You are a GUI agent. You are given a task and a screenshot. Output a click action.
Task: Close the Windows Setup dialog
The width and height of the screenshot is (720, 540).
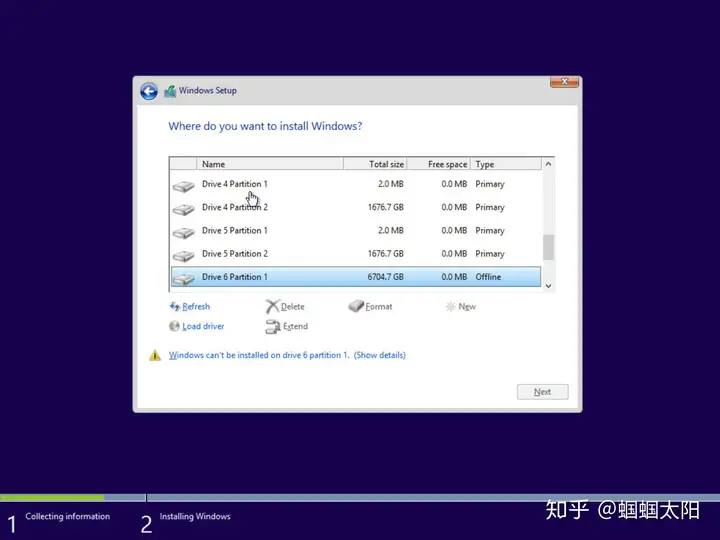coord(564,82)
